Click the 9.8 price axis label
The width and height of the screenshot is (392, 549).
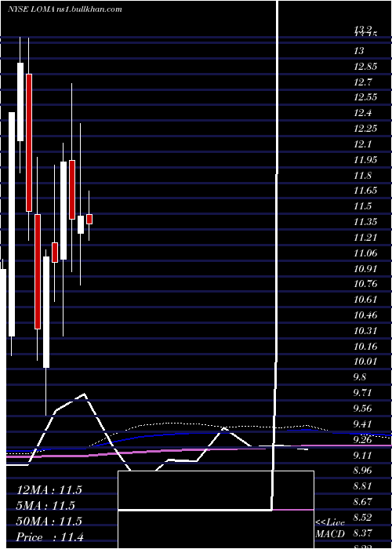360,377
